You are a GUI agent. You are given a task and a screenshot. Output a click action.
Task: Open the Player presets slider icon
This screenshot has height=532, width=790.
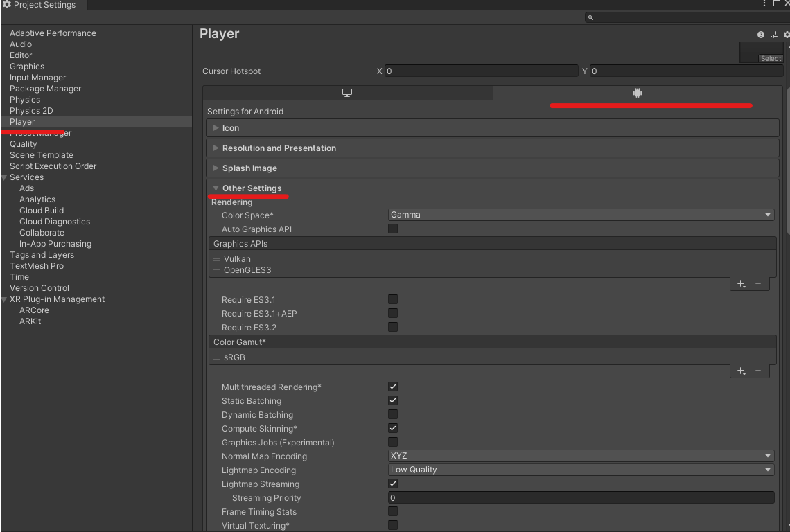pos(774,35)
